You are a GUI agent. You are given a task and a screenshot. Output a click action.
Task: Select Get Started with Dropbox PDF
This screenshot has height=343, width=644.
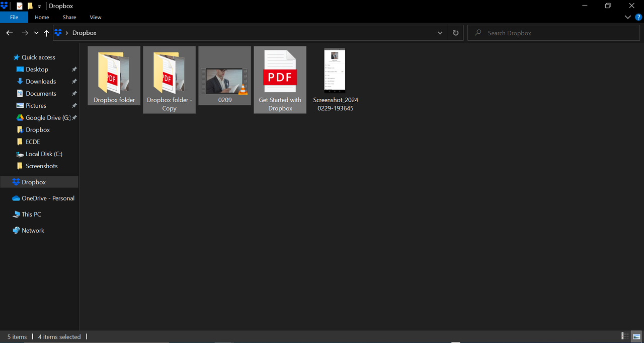pyautogui.click(x=280, y=80)
